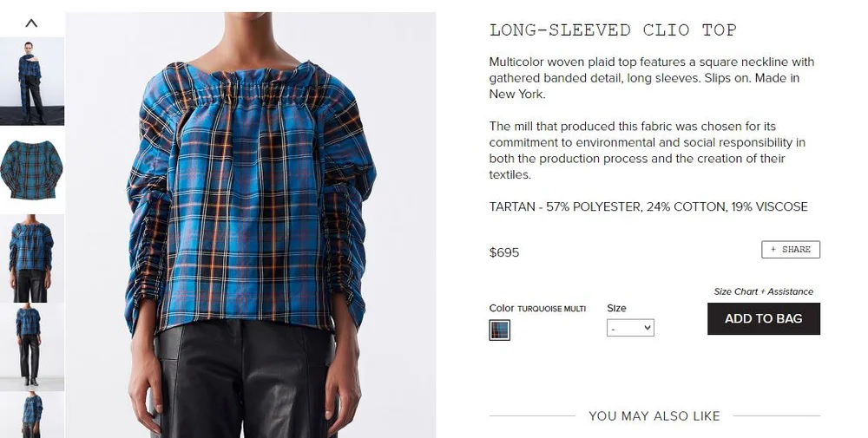Click the Size label
The width and height of the screenshot is (868, 438).
point(616,308)
